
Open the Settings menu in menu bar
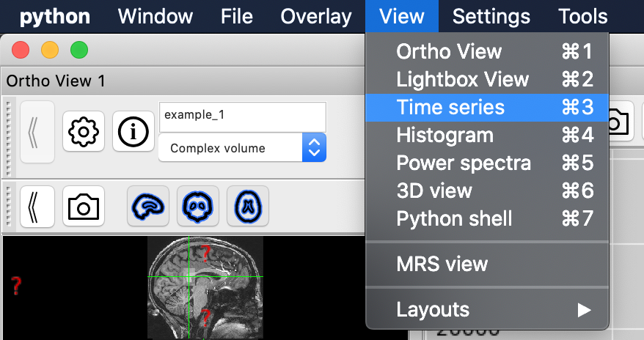coord(491,16)
